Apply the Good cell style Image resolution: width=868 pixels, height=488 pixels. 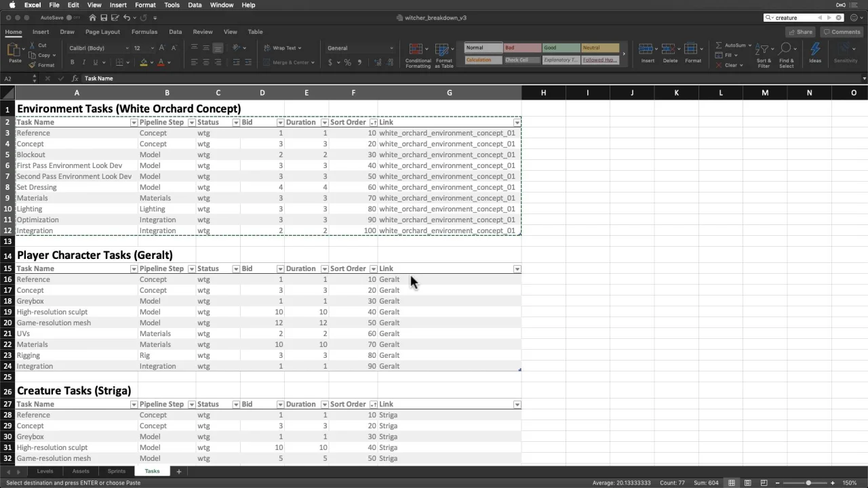tap(561, 48)
